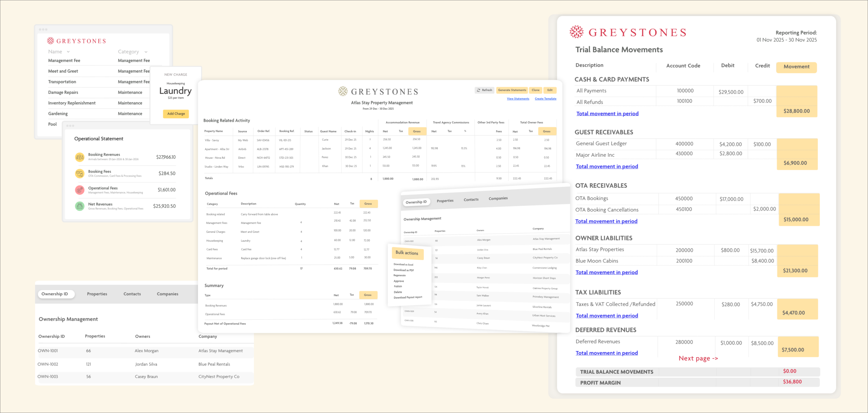Click the small Greystones logo above the charges list

51,41
